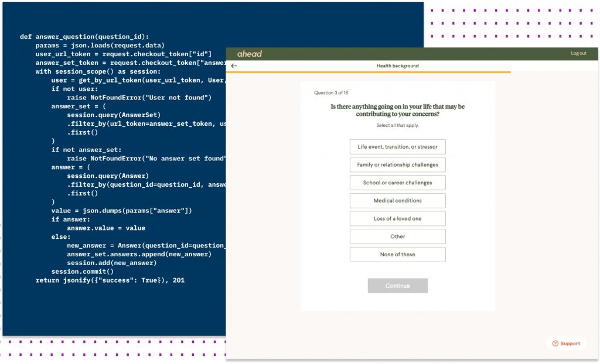This screenshot has width=600, height=364.
Task: Click session.commit() line in code
Action: pos(82,272)
